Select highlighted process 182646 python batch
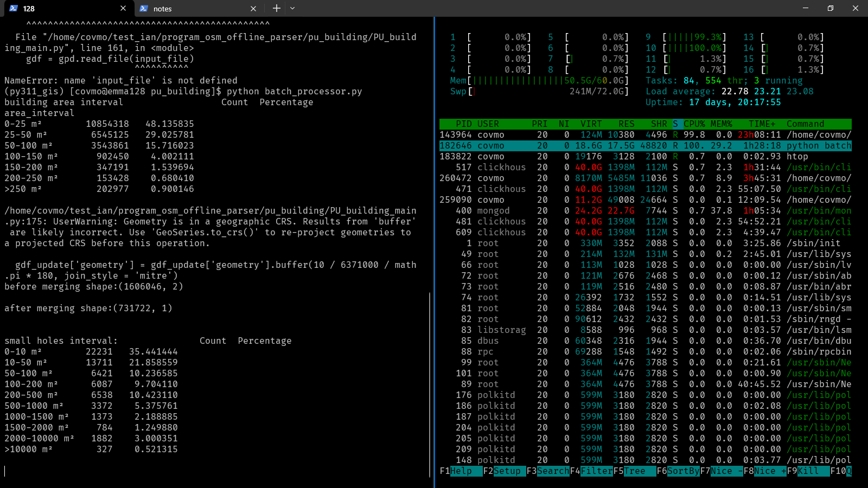This screenshot has height=488, width=868. pyautogui.click(x=646, y=146)
